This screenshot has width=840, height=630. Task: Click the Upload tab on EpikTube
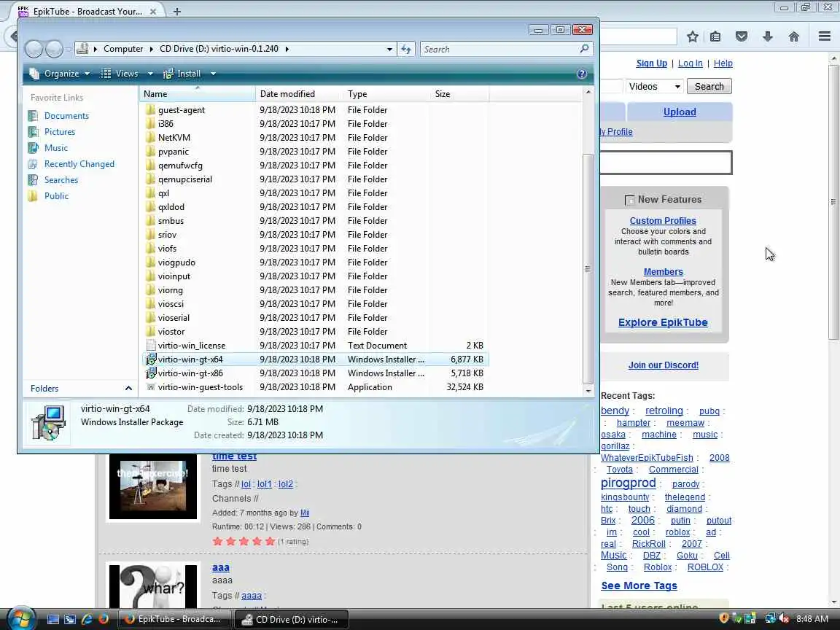point(680,112)
